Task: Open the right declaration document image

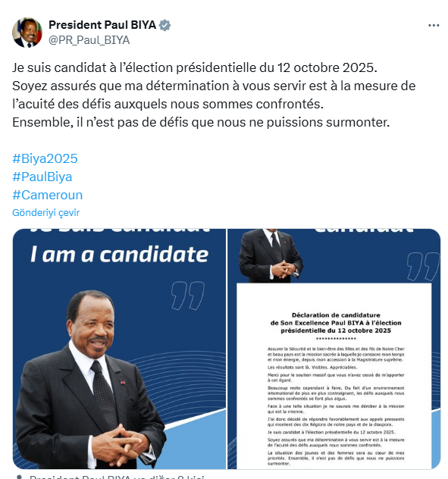Action: pyautogui.click(x=334, y=349)
